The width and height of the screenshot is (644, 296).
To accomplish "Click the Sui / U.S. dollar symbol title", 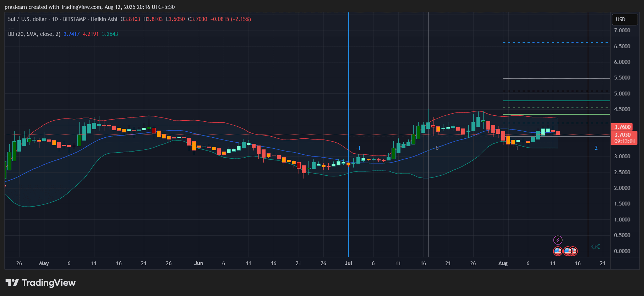I will pyautogui.click(x=27, y=19).
